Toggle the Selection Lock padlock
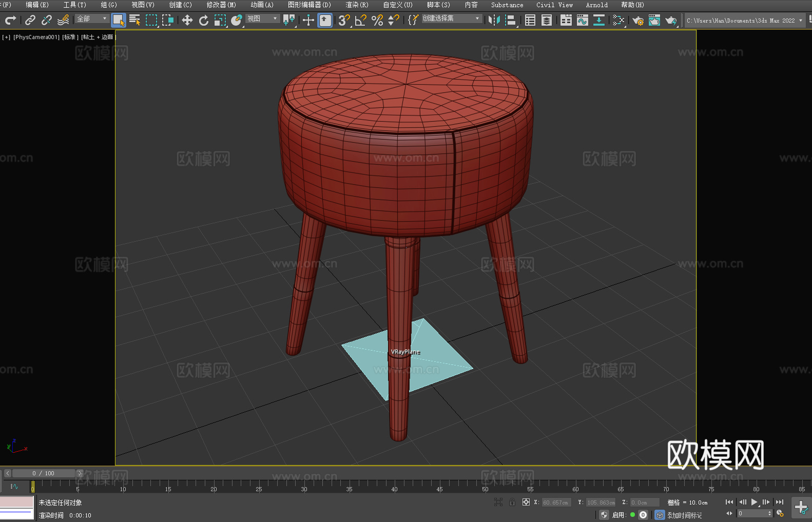This screenshot has width=812, height=522. [x=512, y=502]
